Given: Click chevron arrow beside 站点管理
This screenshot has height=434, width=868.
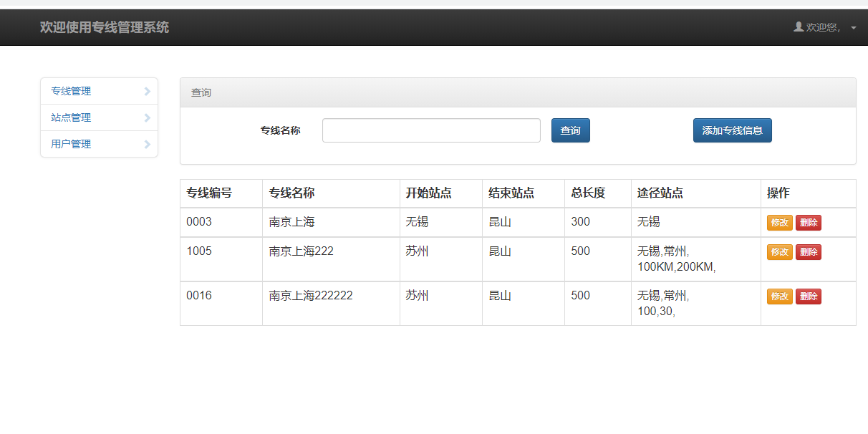Looking at the screenshot, I should [147, 117].
